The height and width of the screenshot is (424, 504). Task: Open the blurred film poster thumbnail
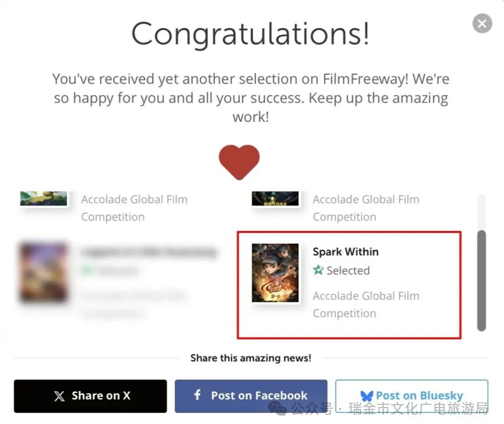point(44,273)
